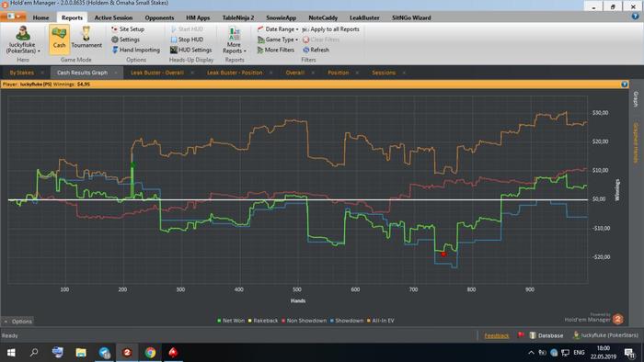This screenshot has width=644, height=362.
Task: Toggle Rakeback line in legend
Action: [x=263, y=321]
